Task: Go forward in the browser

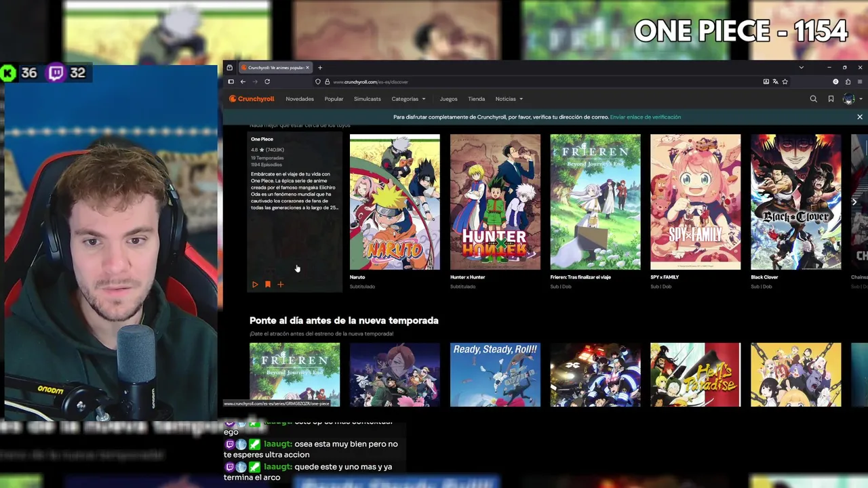Action: coord(255,82)
